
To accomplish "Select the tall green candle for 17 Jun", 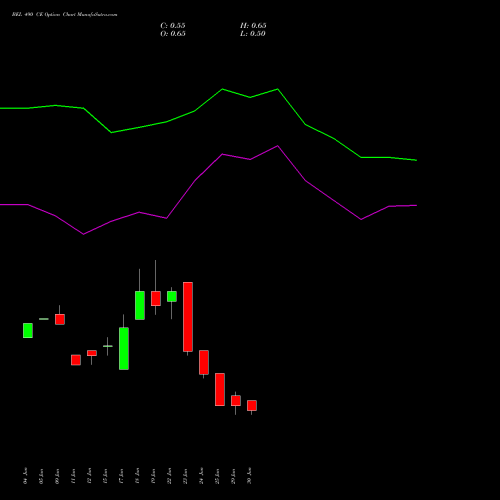I will pyautogui.click(x=124, y=349).
